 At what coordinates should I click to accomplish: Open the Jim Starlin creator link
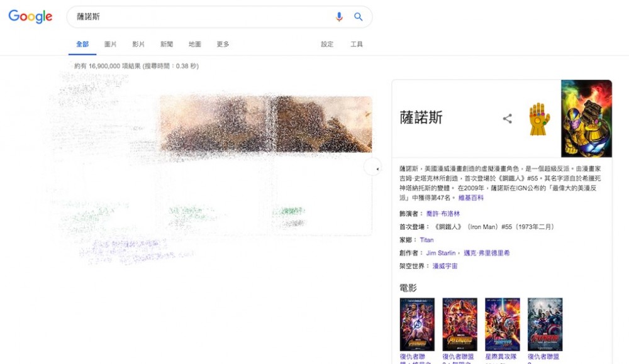tap(441, 253)
